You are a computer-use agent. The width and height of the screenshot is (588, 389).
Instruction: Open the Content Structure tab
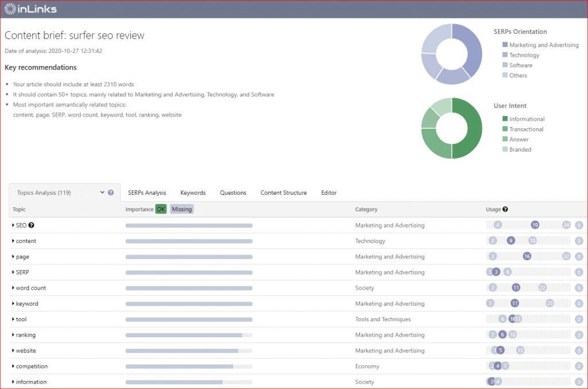pyautogui.click(x=284, y=192)
